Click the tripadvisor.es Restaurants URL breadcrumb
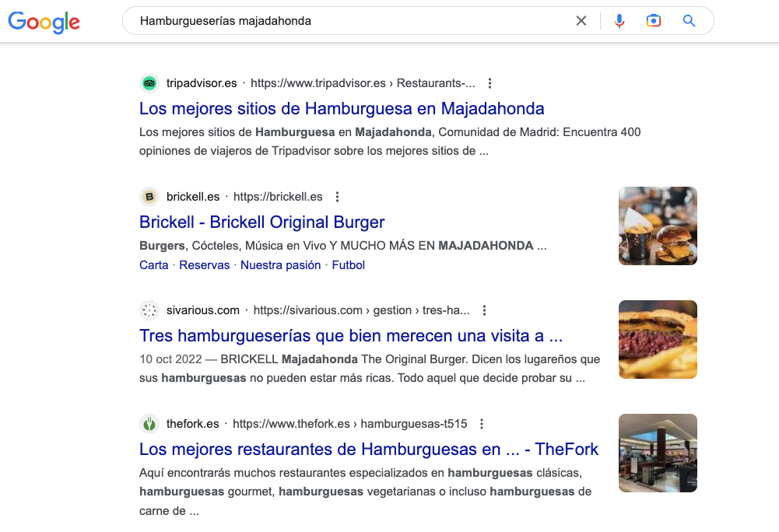This screenshot has width=779, height=532. 363,83
